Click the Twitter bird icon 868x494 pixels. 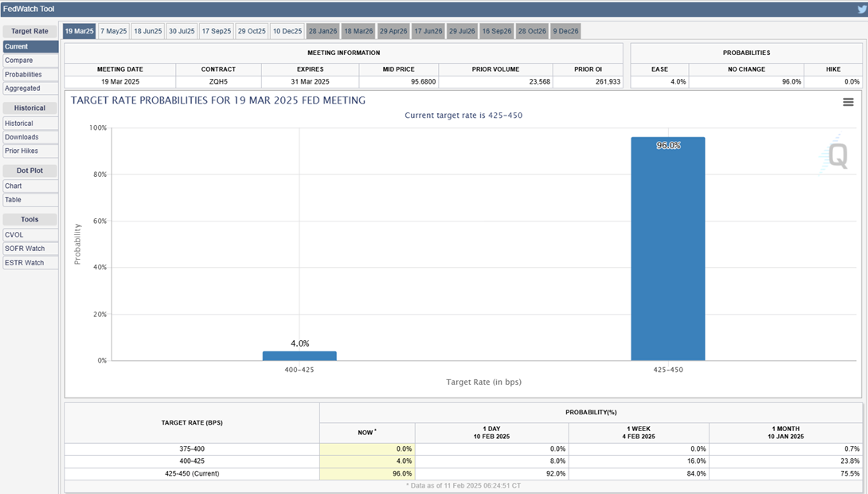tap(861, 9)
